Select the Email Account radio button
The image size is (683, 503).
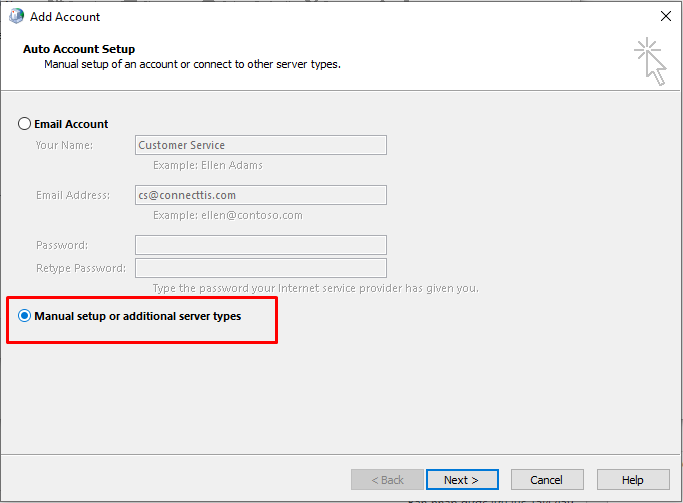coord(25,124)
